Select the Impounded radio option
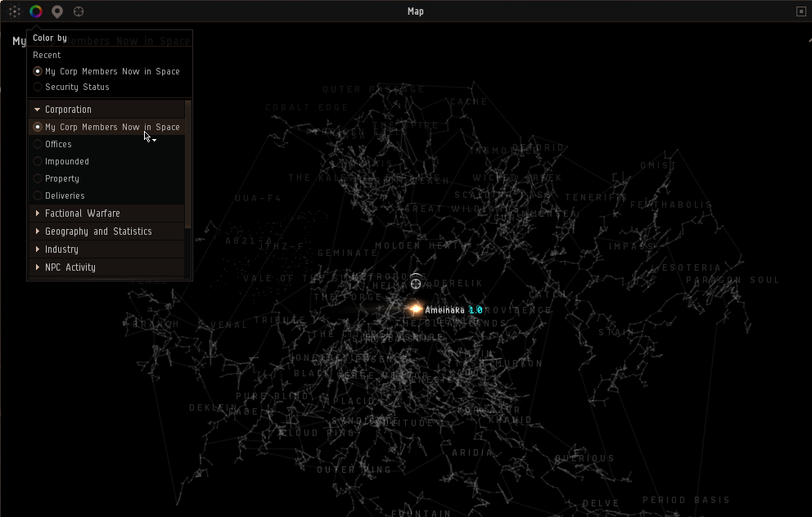 107,161
